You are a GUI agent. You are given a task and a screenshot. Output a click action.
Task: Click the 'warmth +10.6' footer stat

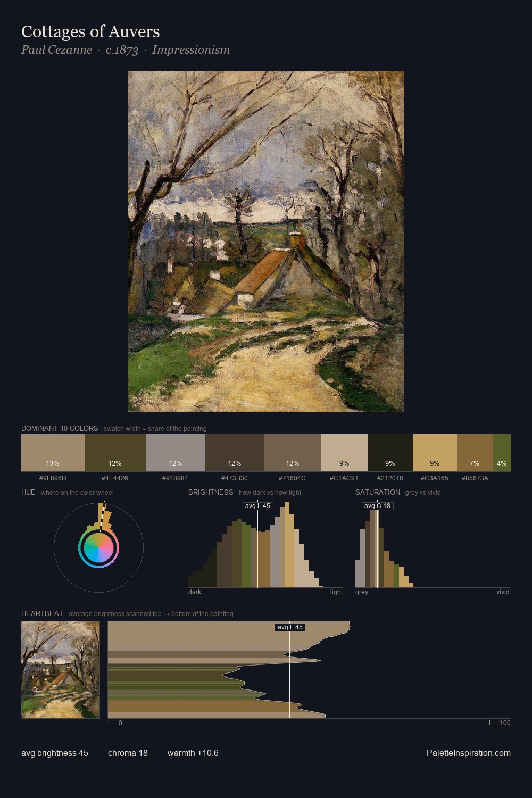click(193, 753)
